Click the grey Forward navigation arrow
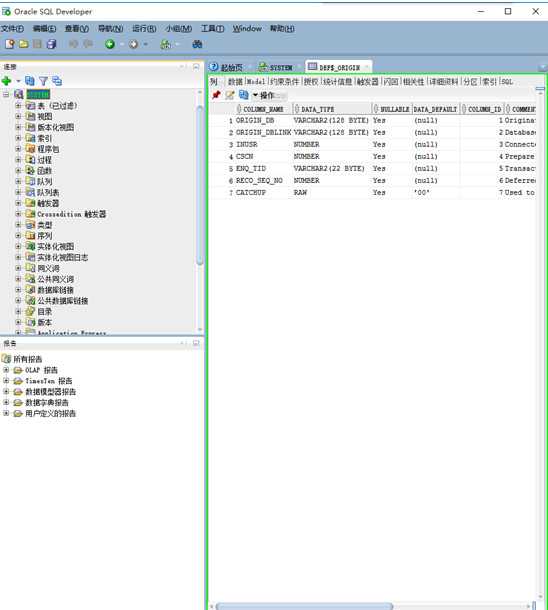This screenshot has width=548, height=610. pos(133,44)
